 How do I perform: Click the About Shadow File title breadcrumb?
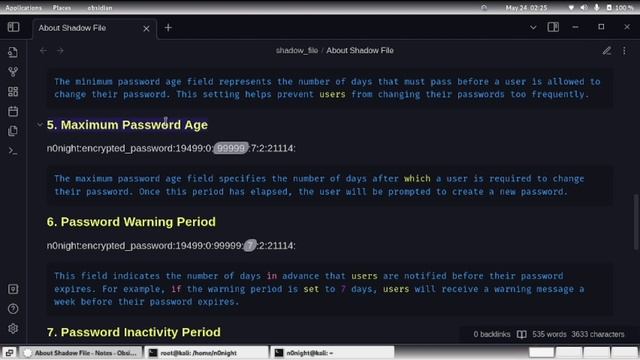pyautogui.click(x=360, y=51)
